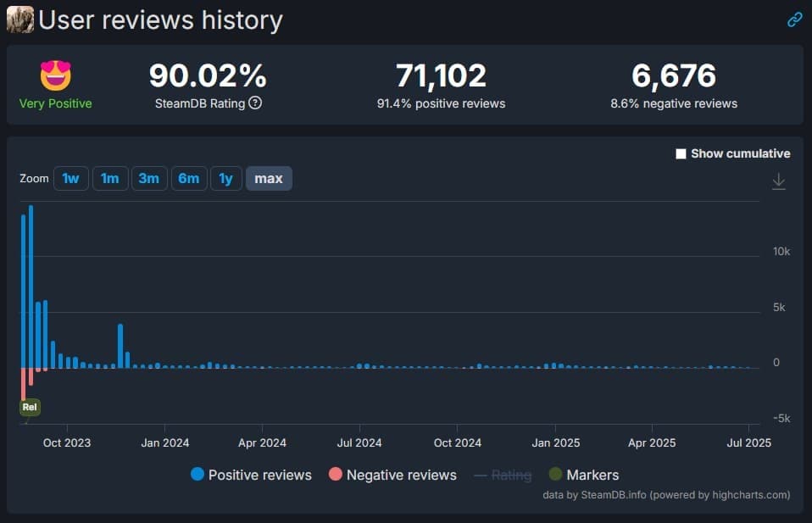Open the SteamDB Rating help question icon
The image size is (812, 523).
point(255,103)
